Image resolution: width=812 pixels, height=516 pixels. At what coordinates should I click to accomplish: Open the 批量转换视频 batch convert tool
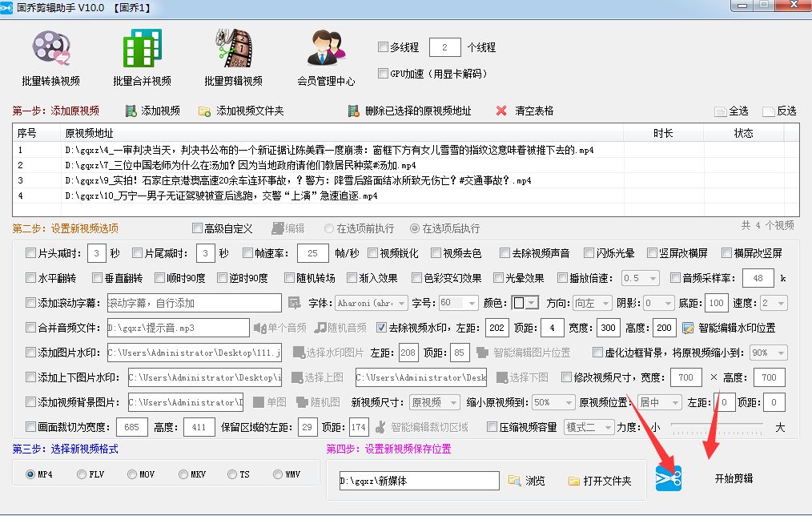[50, 56]
